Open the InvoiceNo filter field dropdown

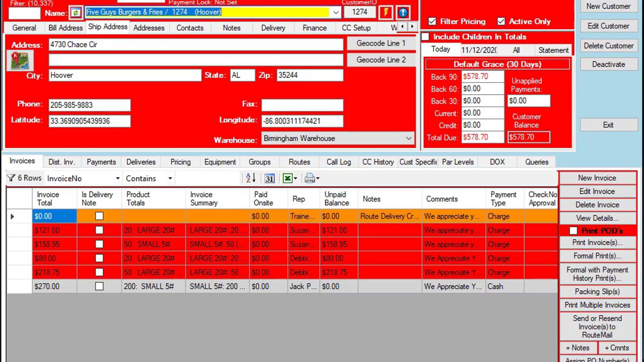[117, 178]
